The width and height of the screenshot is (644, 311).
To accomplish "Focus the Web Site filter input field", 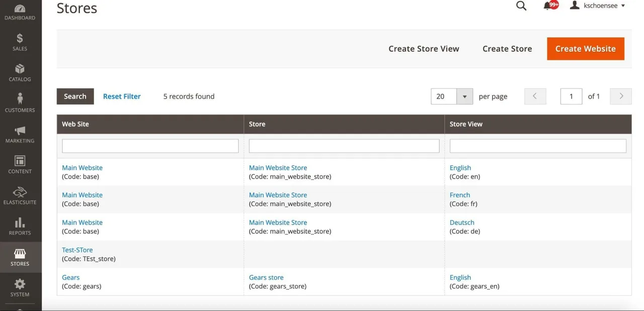I will pyautogui.click(x=150, y=146).
